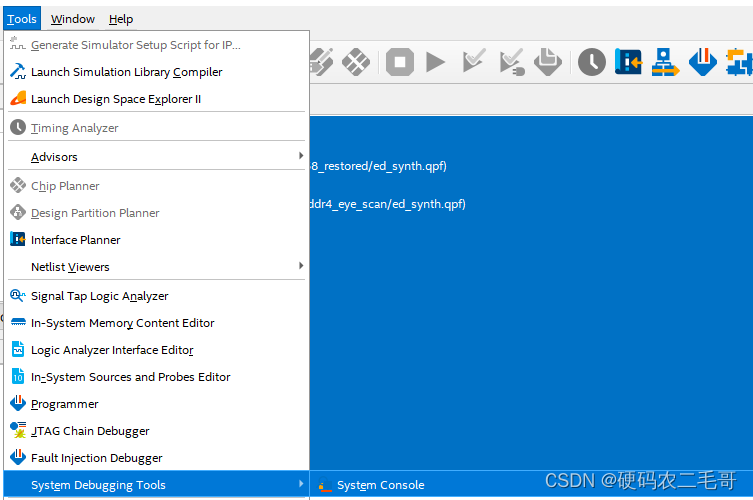Open recent project ddr4_eye_scan/ed_synth.qpf

pyautogui.click(x=387, y=204)
